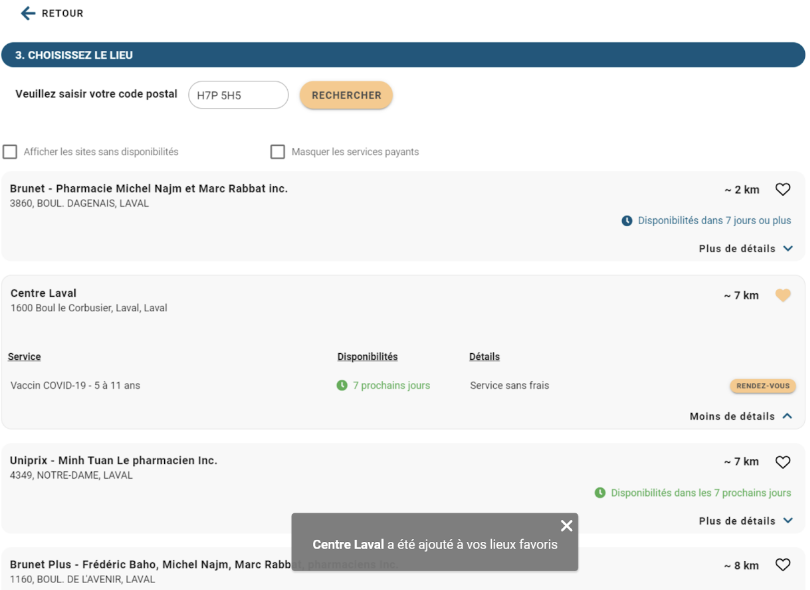Collapse Moins de détails for Centre Laval

pos(741,416)
